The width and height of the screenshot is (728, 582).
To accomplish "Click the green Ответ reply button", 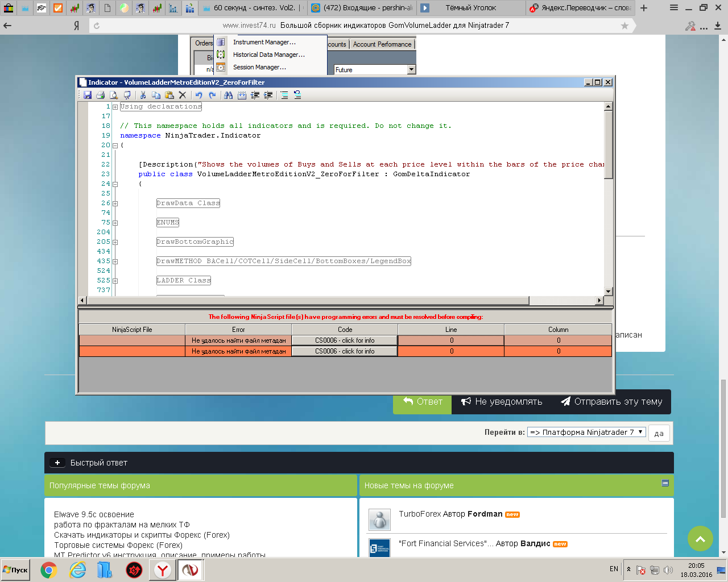I will (422, 401).
